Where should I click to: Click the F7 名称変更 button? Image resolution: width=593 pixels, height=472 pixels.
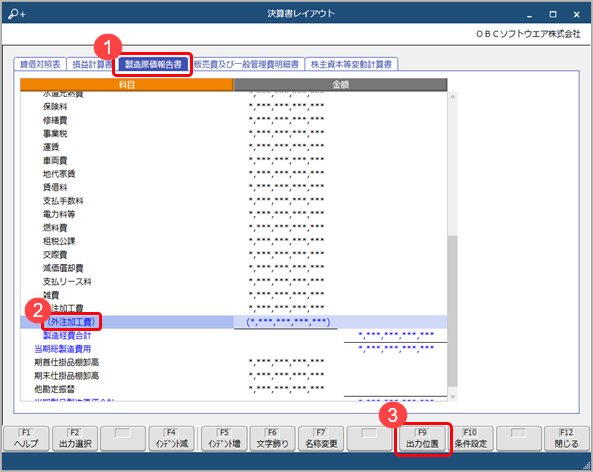coord(321,439)
